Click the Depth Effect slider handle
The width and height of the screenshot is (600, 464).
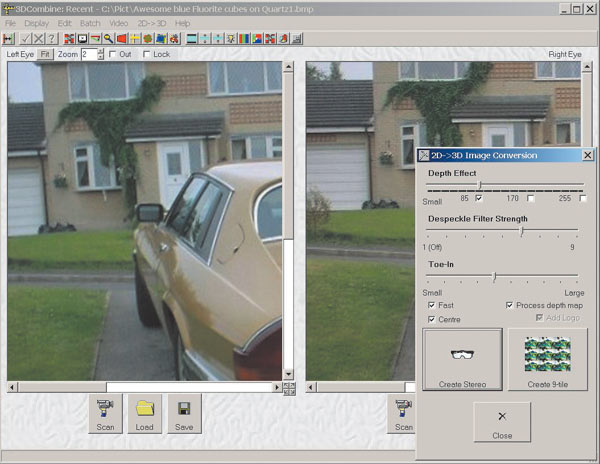480,185
